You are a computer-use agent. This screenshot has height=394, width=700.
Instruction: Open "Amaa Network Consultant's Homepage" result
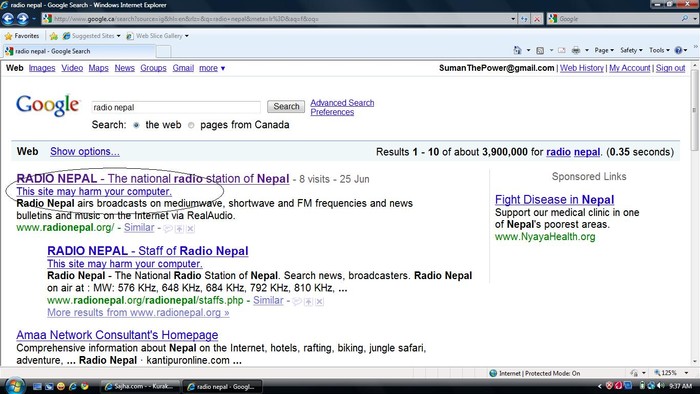[117, 335]
